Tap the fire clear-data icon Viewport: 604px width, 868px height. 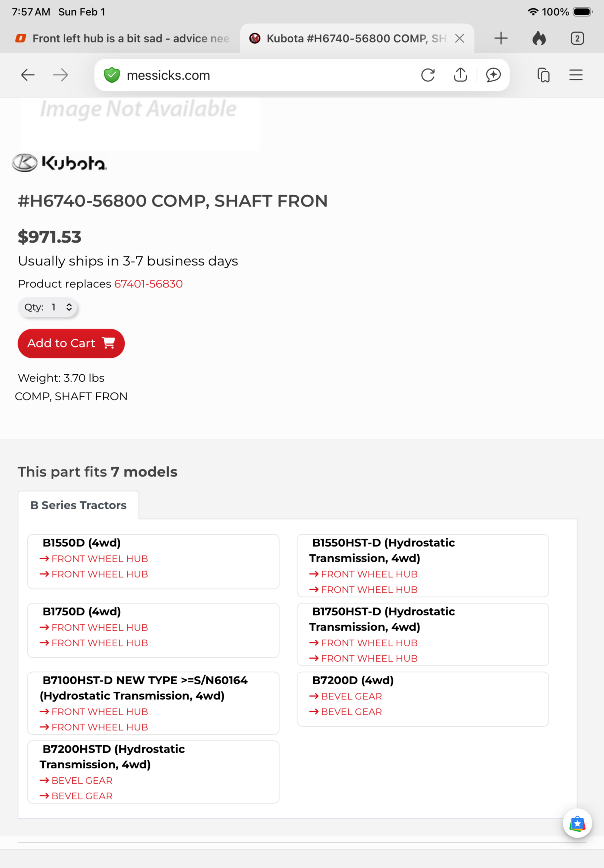pyautogui.click(x=539, y=39)
